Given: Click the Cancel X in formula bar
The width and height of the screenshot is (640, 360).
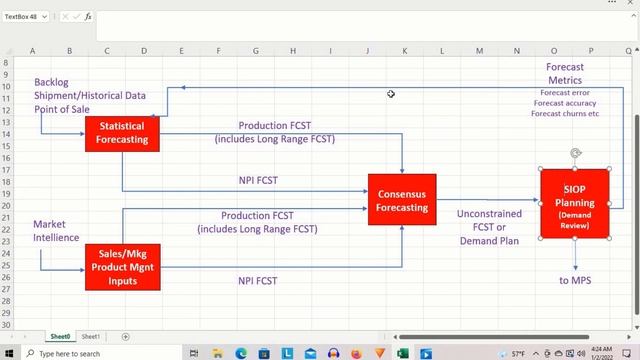Looking at the screenshot, I should [65, 17].
